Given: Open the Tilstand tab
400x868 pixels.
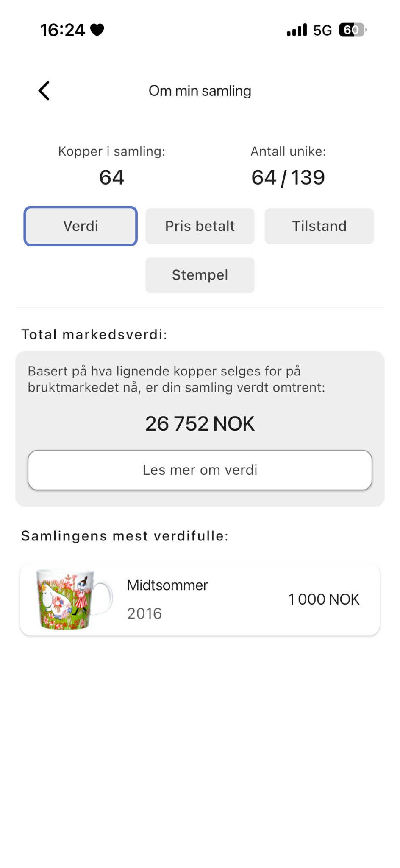Looking at the screenshot, I should pyautogui.click(x=319, y=226).
